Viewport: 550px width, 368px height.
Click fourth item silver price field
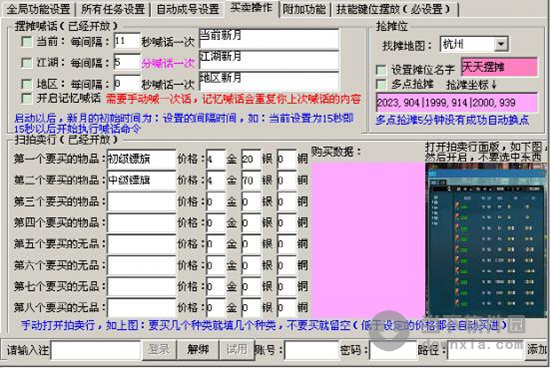pos(251,223)
